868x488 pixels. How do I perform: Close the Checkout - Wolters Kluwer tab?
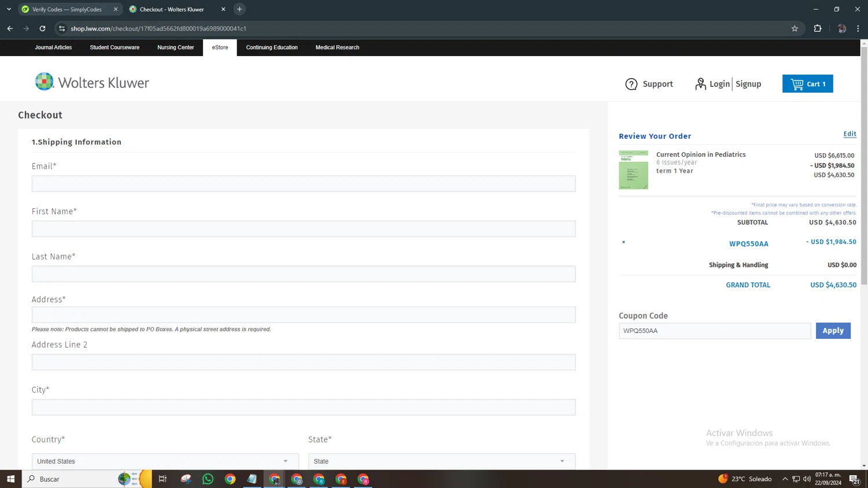223,9
